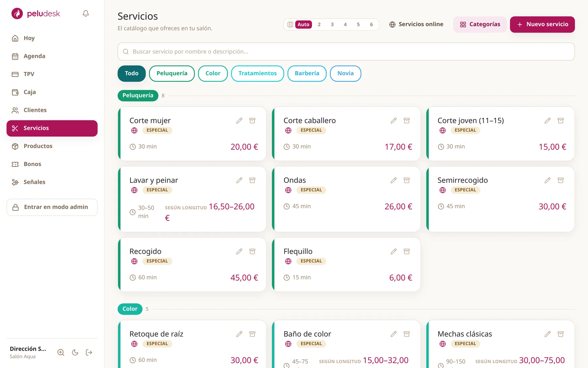Filter services by Barbería category
This screenshot has height=368, width=588.
pos(307,74)
